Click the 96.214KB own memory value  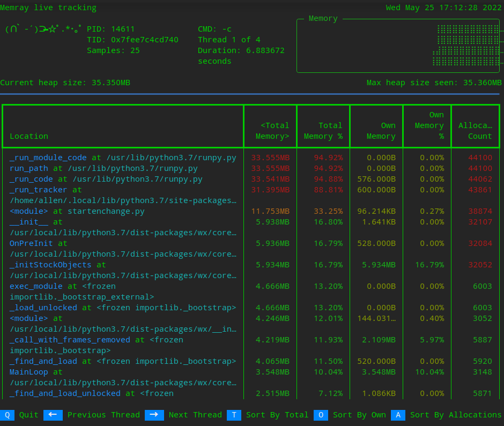pos(376,212)
